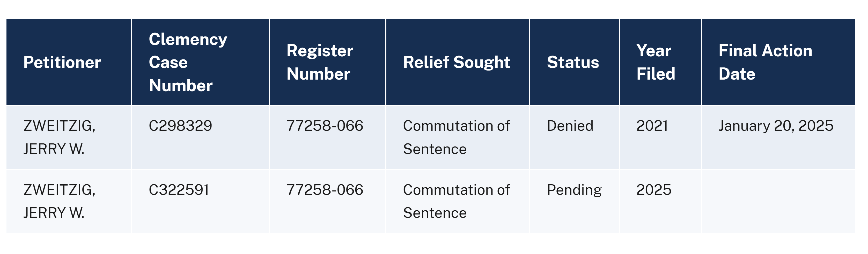Select ZWEITZIG, JERRY W. in first row
Viewport: 868px width, 254px height.
[x=60, y=137]
